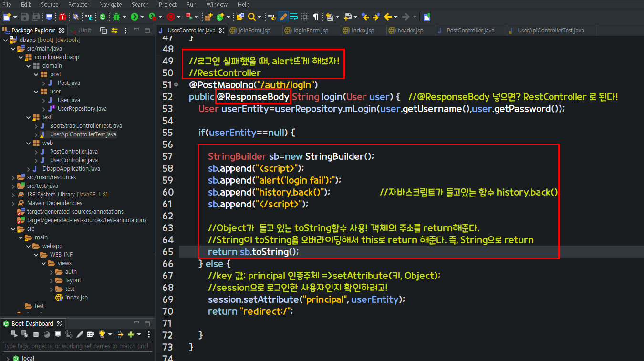This screenshot has width=644, height=361.
Task: Open the Debug configurations dropdown arrow
Action: [124, 17]
